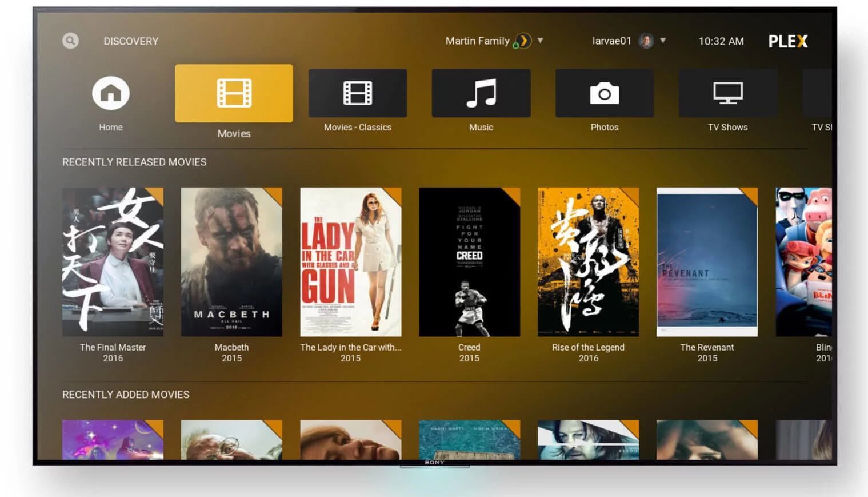Open the search magnifier icon
This screenshot has width=868, height=497.
point(70,41)
